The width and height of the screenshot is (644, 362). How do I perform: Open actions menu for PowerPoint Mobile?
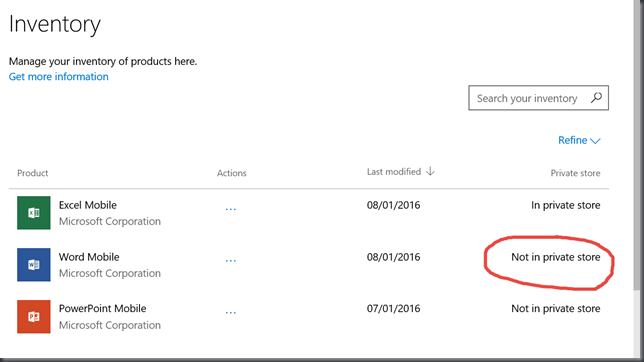click(230, 313)
